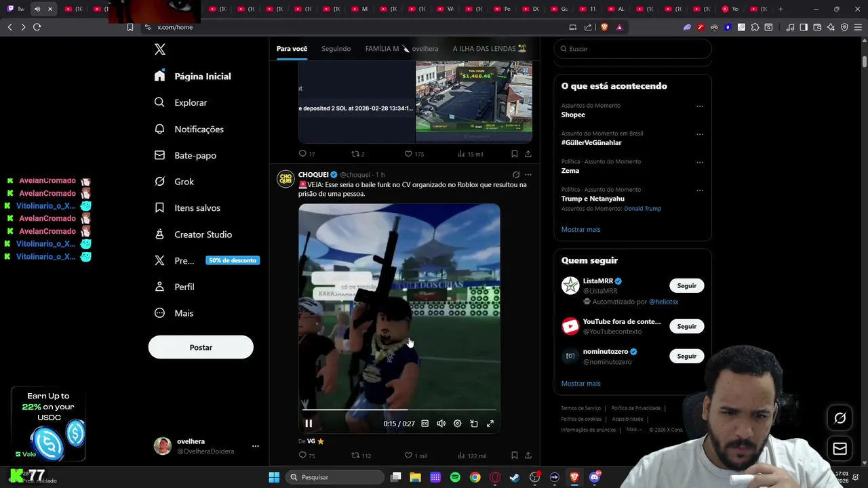This screenshot has width=868, height=488.
Task: Click the Postar button
Action: 201,347
